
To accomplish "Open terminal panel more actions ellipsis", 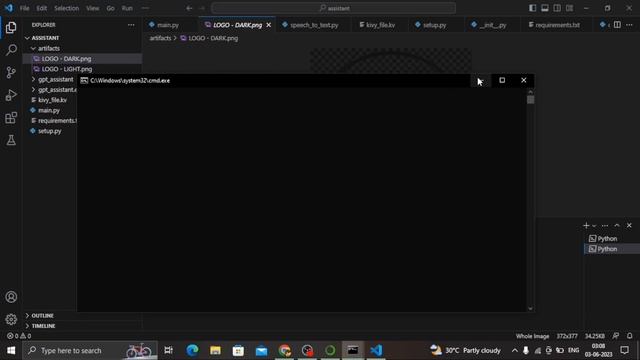I will pyautogui.click(x=605, y=225).
